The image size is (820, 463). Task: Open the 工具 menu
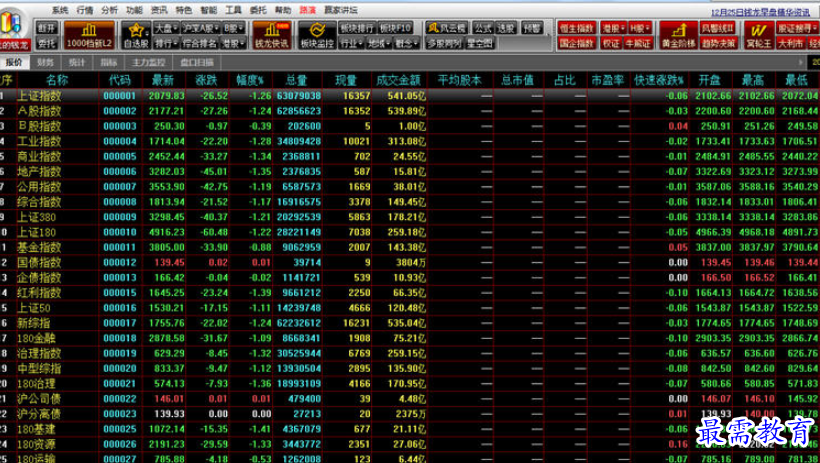tap(233, 10)
